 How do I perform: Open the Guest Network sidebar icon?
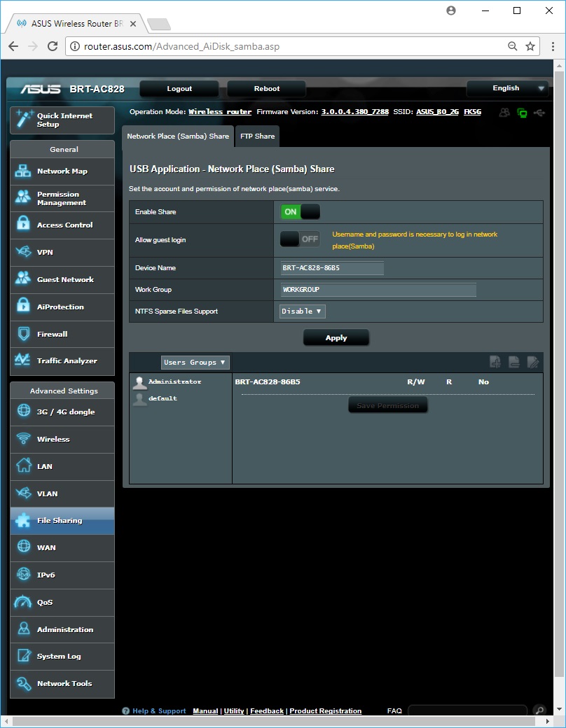click(x=23, y=279)
